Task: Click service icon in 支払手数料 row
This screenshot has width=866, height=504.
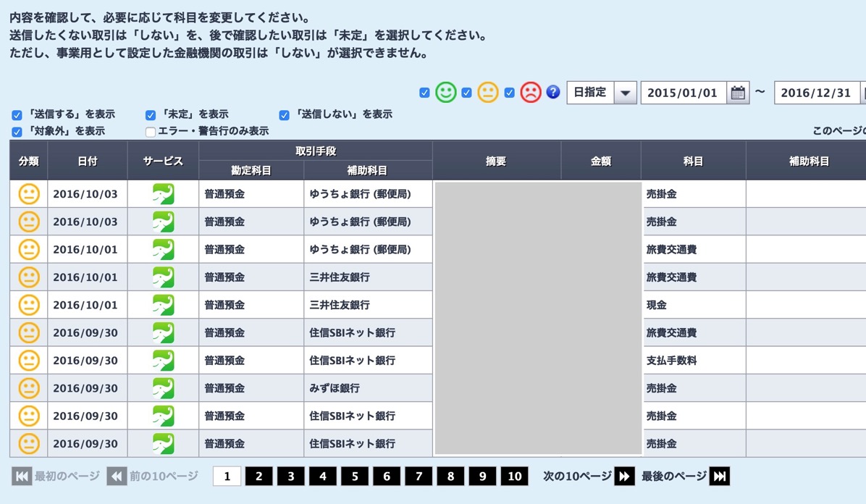Action: [163, 361]
